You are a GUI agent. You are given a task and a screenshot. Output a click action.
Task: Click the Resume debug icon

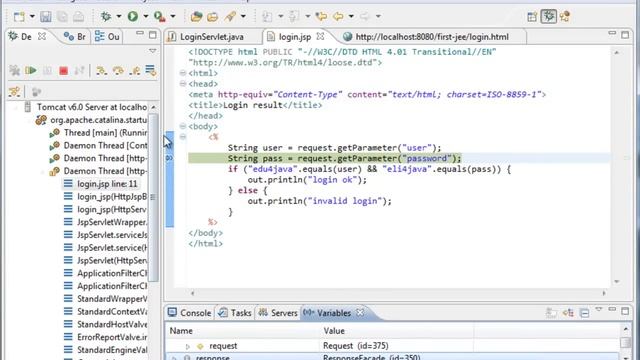pyautogui.click(x=31, y=71)
